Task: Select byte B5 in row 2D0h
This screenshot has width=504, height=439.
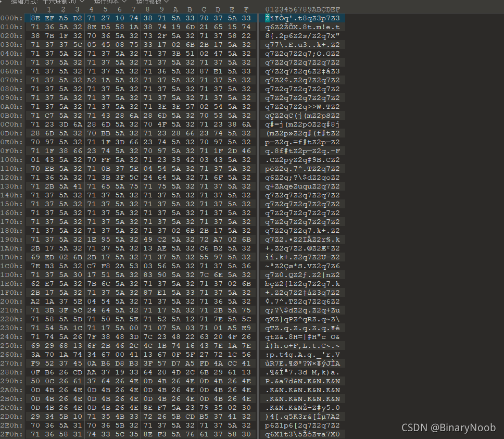Action: pyautogui.click(x=204, y=417)
